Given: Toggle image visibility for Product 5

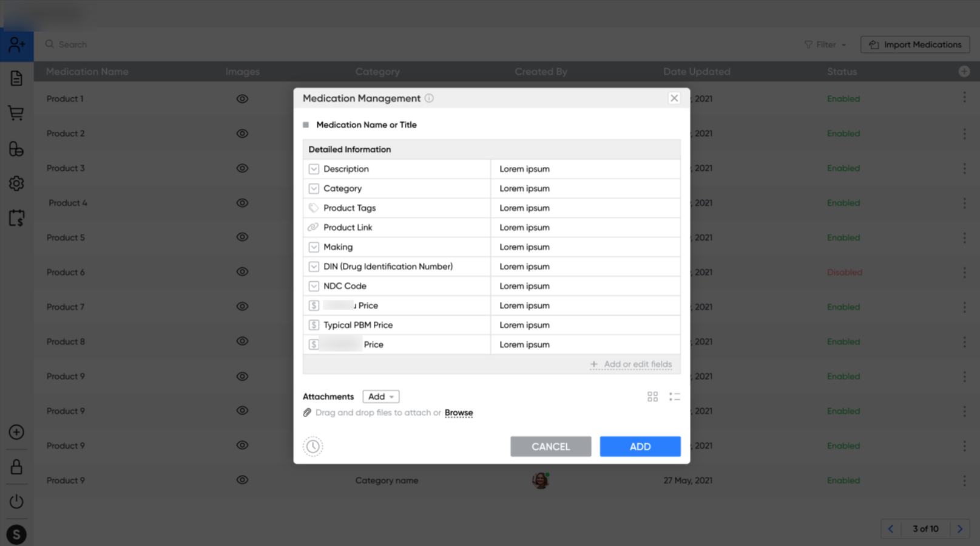Looking at the screenshot, I should (x=242, y=237).
